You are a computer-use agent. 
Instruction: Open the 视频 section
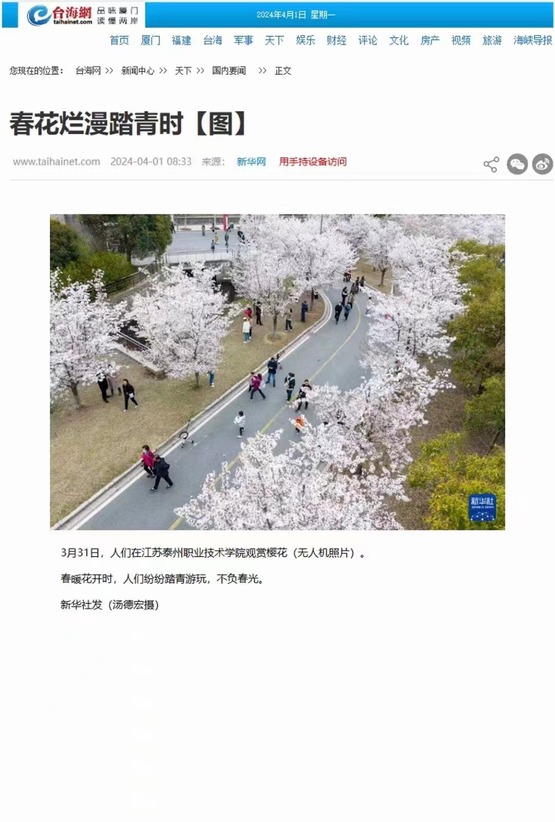tap(461, 40)
